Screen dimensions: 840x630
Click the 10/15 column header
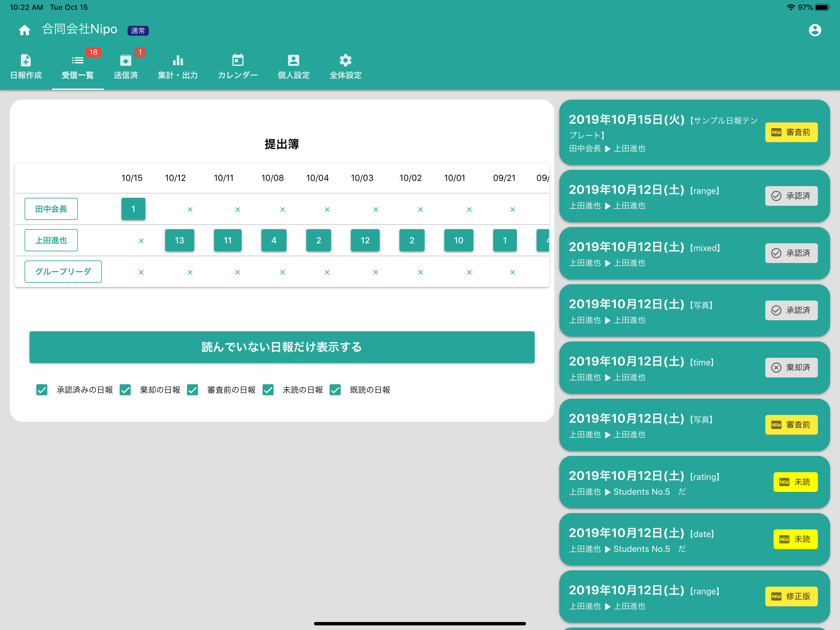132,178
